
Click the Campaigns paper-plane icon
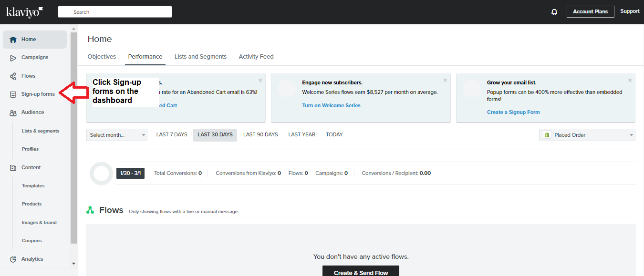point(13,58)
